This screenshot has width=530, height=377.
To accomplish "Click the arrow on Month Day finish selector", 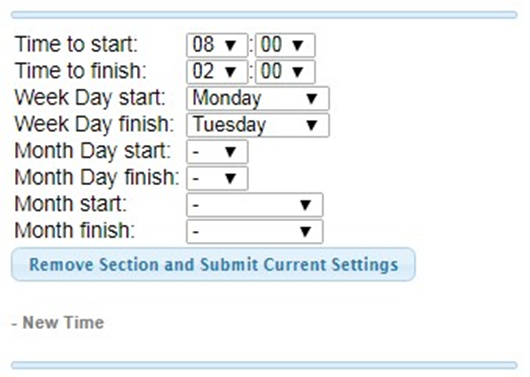I will (x=230, y=179).
